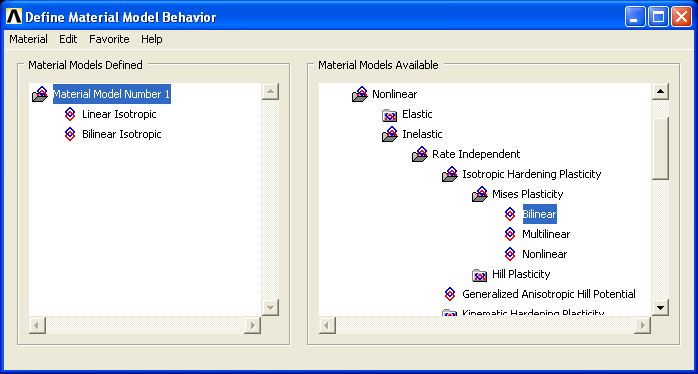Click the Available models vertical scroll thumb
This screenshot has height=374, width=698.
660,148
